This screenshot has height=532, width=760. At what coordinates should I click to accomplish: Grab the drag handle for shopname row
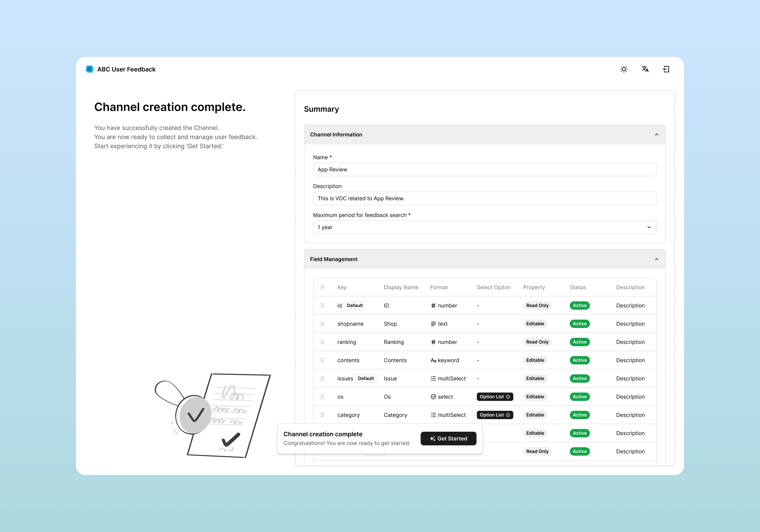coord(322,324)
